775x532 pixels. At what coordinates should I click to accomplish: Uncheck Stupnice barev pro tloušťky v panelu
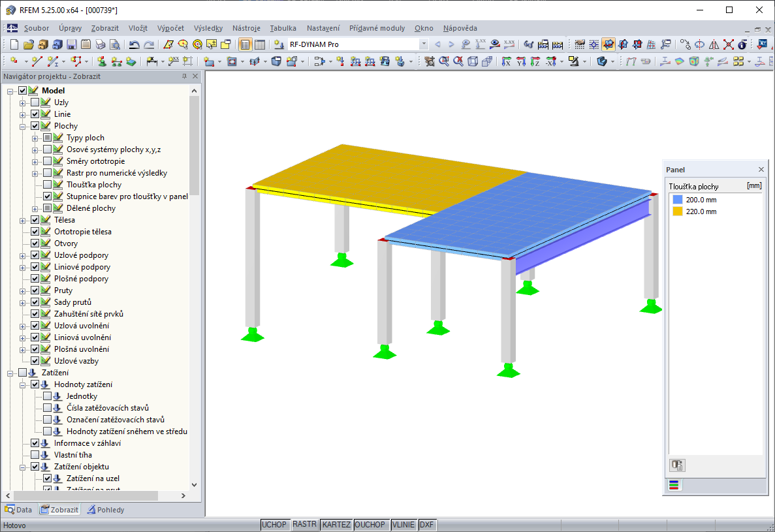(x=48, y=196)
